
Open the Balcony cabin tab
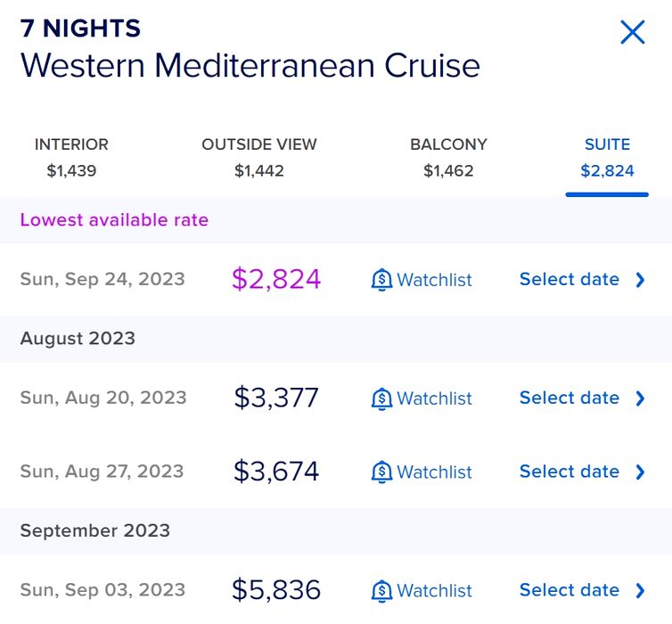coord(448,157)
